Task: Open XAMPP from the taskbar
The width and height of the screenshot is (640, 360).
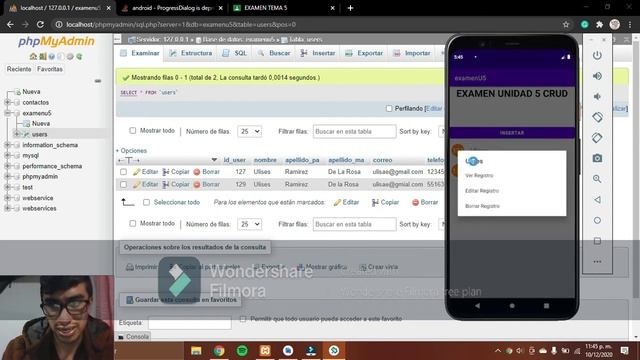Action: coord(265,351)
